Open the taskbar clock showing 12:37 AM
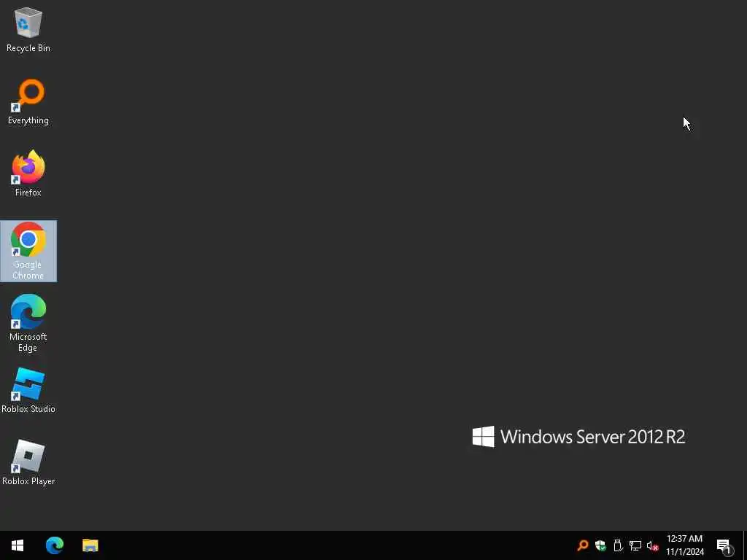The width and height of the screenshot is (747, 560). point(684,545)
